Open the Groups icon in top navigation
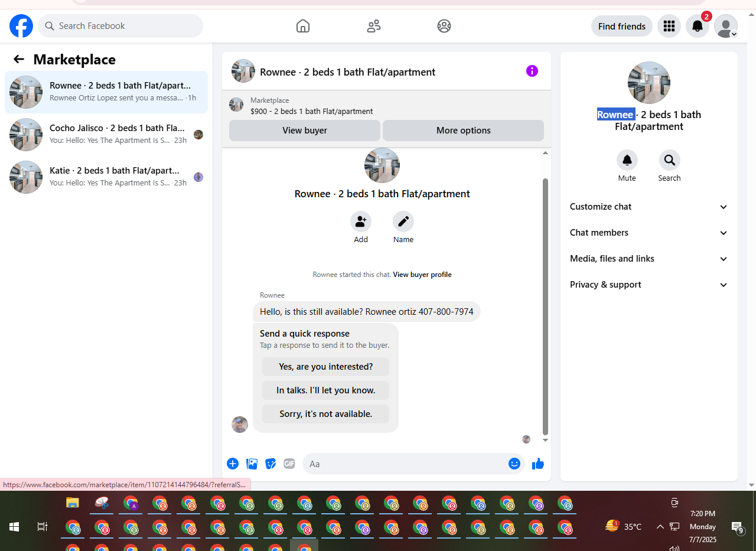The width and height of the screenshot is (756, 551). [444, 26]
